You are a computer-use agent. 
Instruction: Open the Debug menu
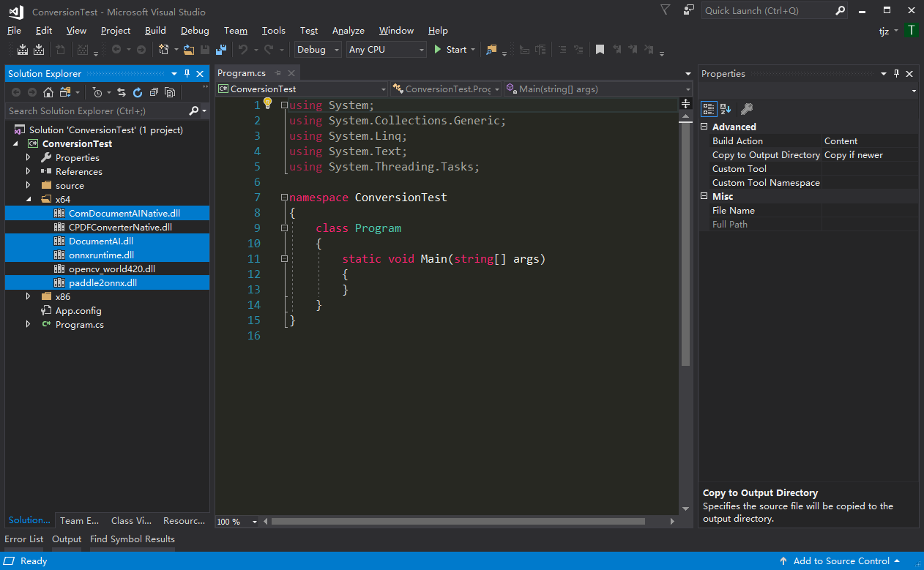pyautogui.click(x=195, y=31)
